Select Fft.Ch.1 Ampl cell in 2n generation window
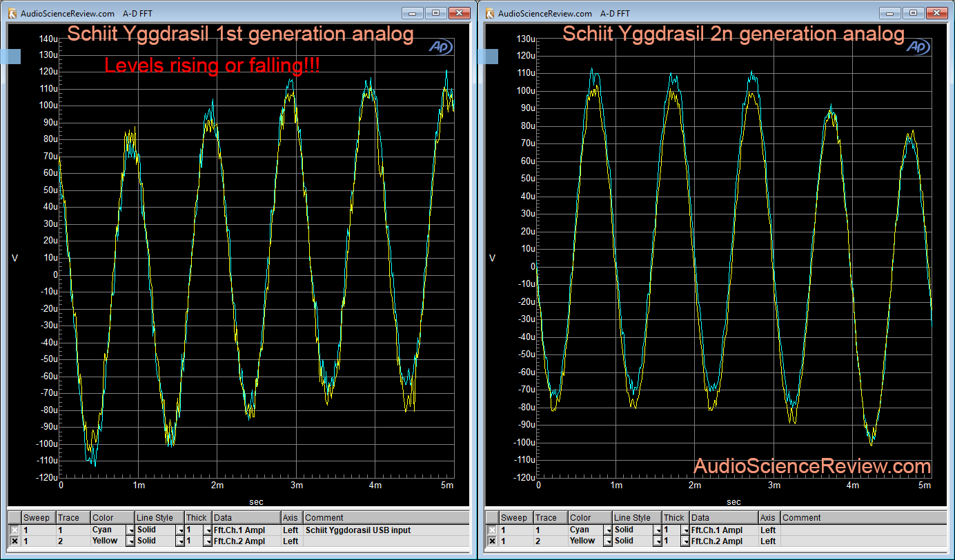This screenshot has height=560, width=955. (x=724, y=530)
